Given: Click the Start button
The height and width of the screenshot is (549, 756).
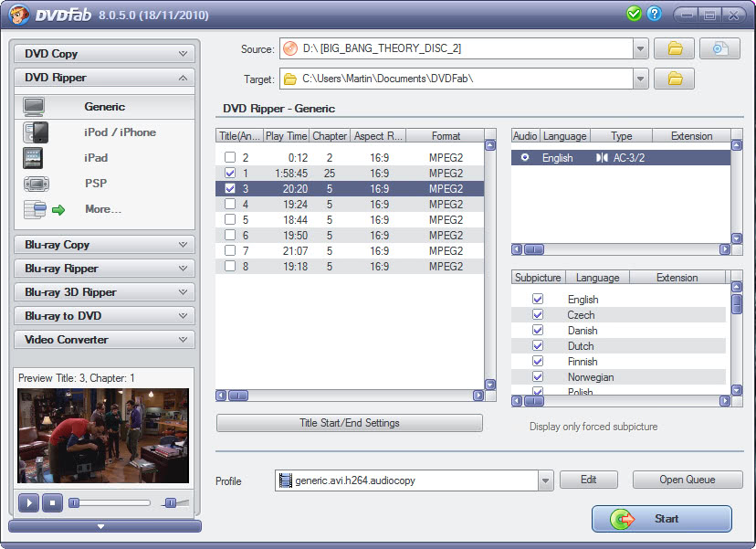Looking at the screenshot, I should (x=662, y=519).
